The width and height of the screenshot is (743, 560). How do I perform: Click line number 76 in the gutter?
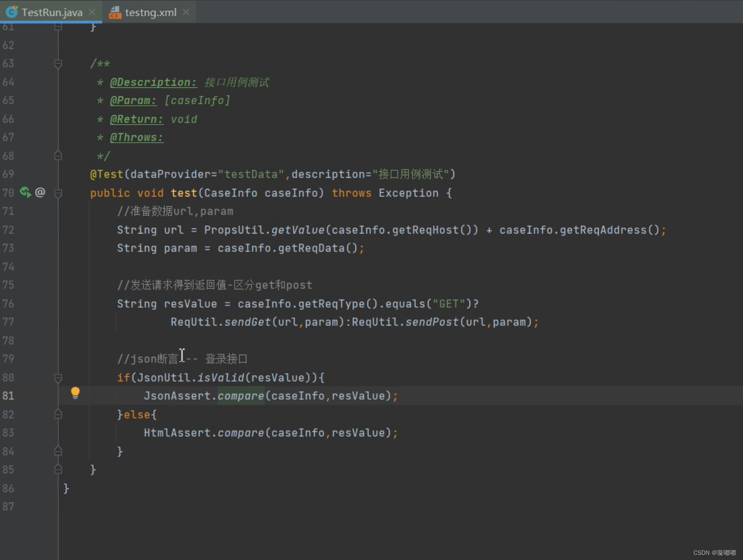[x=8, y=303]
